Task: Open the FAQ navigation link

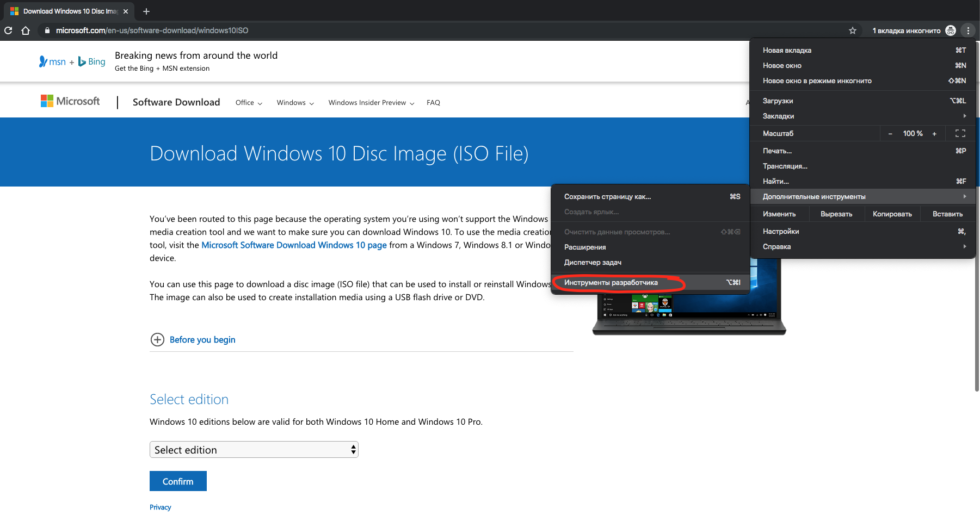Action: 433,103
